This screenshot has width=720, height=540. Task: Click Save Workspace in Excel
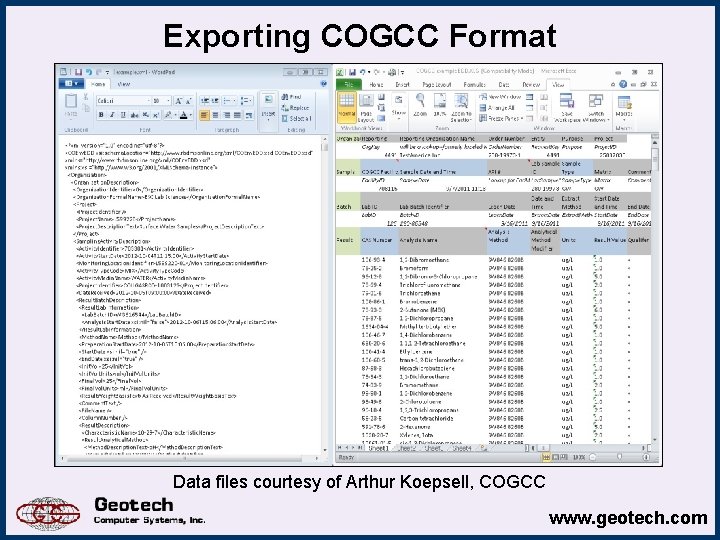pyautogui.click(x=567, y=107)
